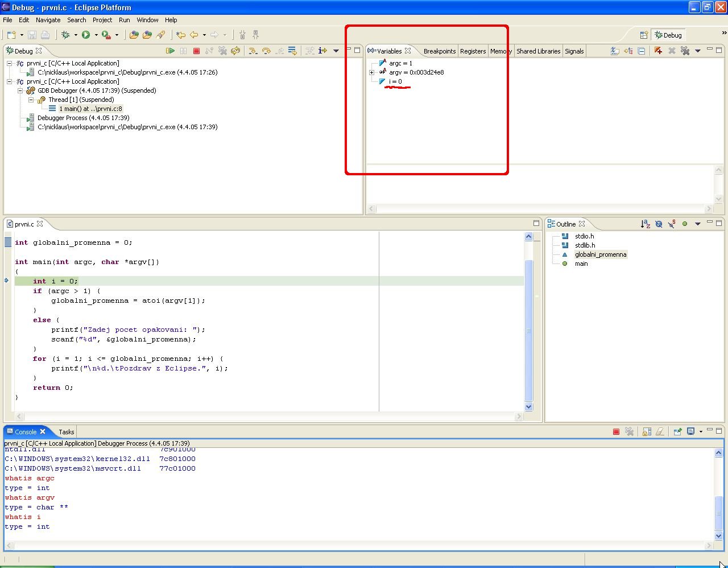Viewport: 728px width, 568px height.
Task: Click the Step Into icon
Action: click(253, 51)
